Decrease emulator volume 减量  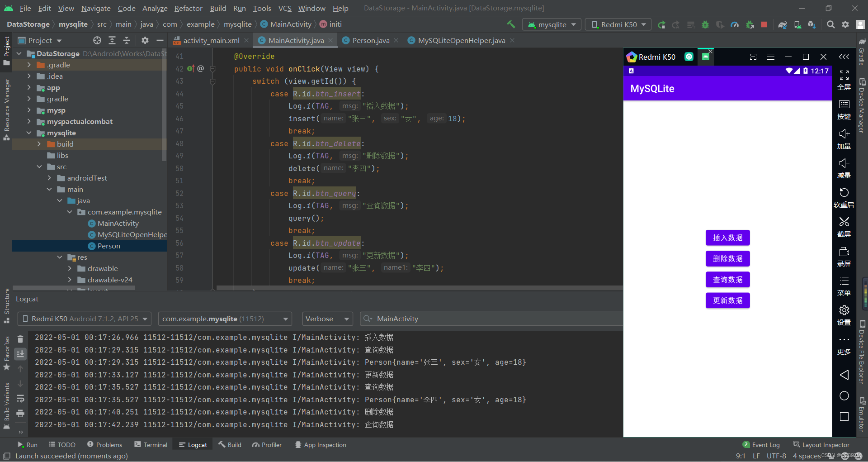844,169
